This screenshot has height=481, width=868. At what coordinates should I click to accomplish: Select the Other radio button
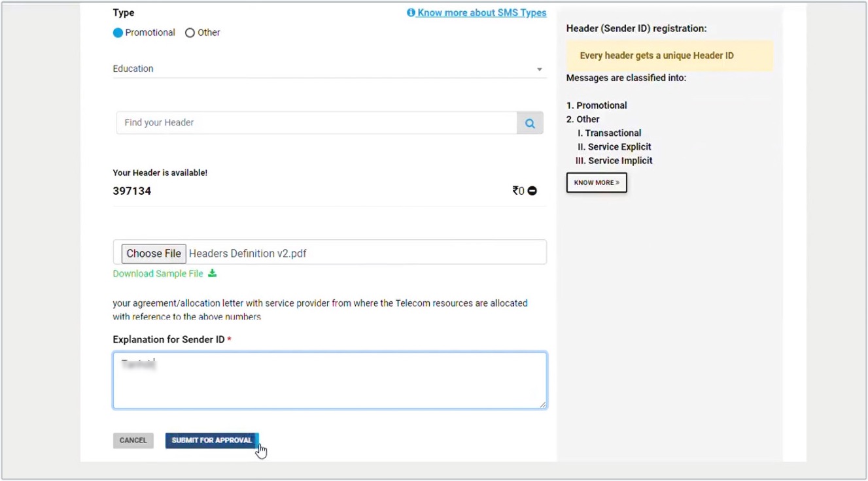click(x=190, y=32)
